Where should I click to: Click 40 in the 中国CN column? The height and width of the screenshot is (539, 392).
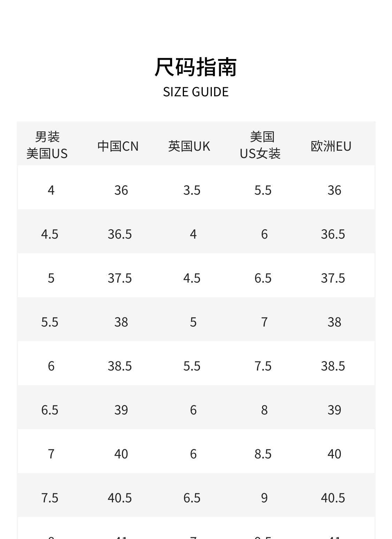click(121, 454)
